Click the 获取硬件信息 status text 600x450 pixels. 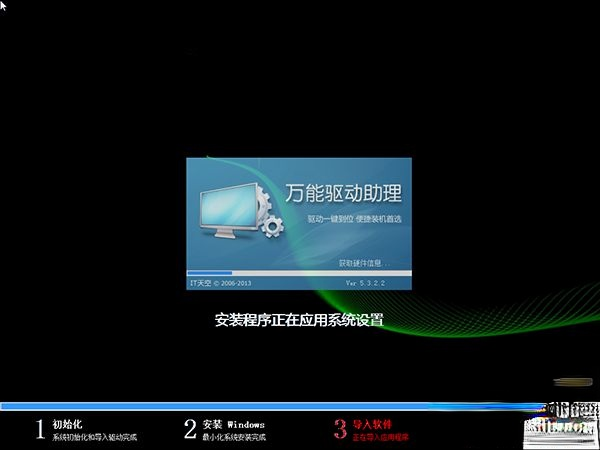click(364, 263)
